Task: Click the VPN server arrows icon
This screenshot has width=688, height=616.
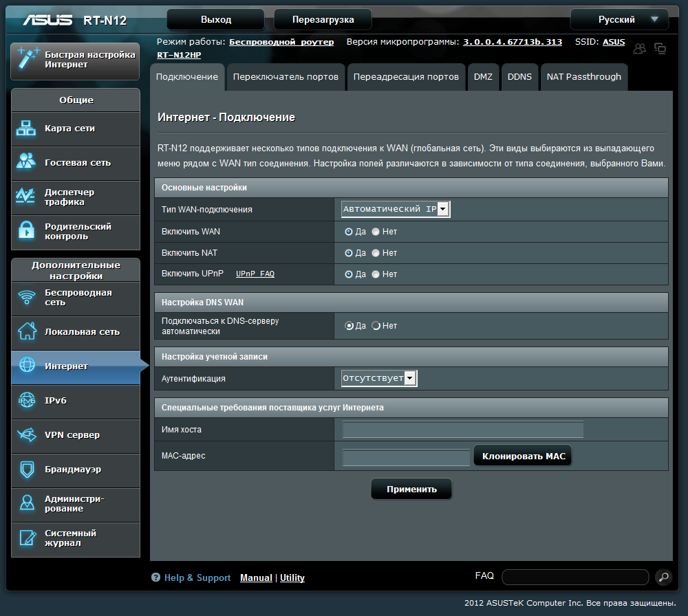Action: tap(27, 434)
